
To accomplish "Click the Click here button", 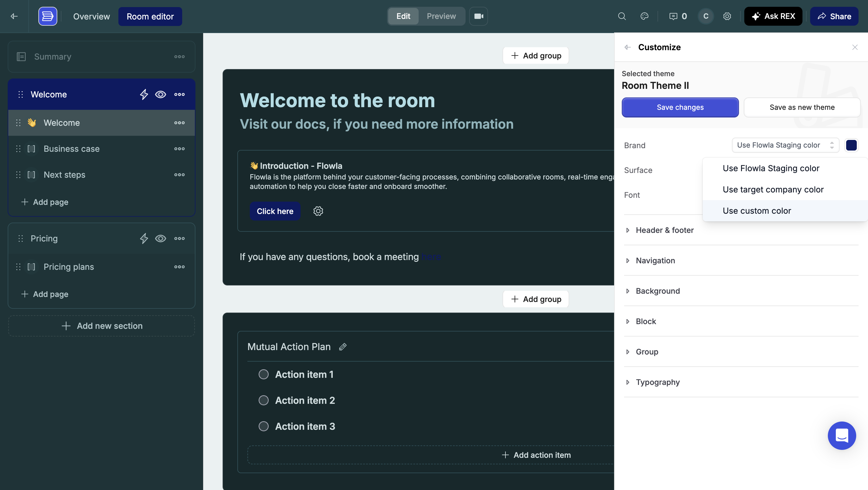I will tap(275, 211).
